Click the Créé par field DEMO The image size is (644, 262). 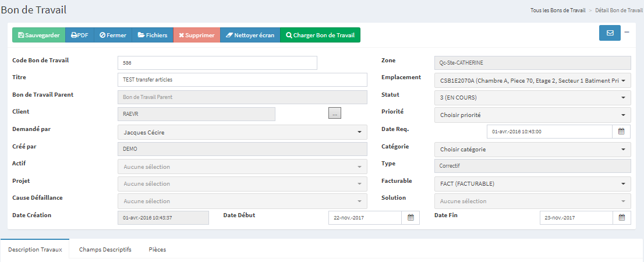point(242,149)
